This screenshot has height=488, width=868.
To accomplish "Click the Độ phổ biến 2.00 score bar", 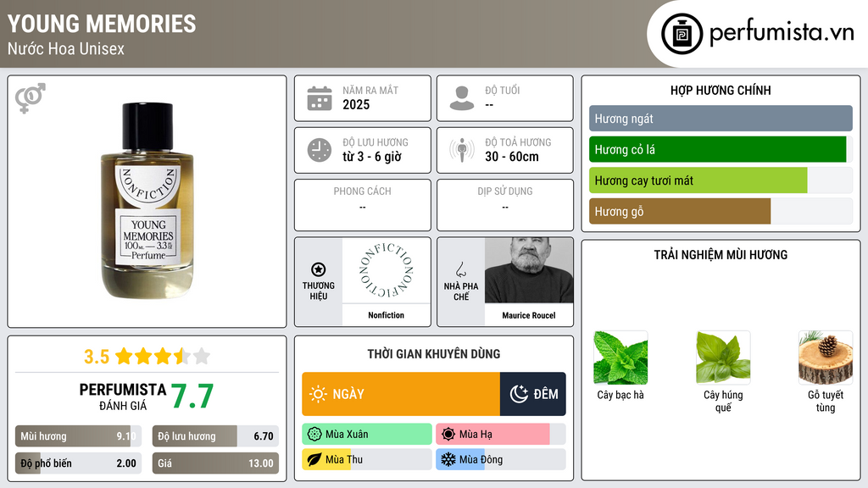I will click(79, 463).
